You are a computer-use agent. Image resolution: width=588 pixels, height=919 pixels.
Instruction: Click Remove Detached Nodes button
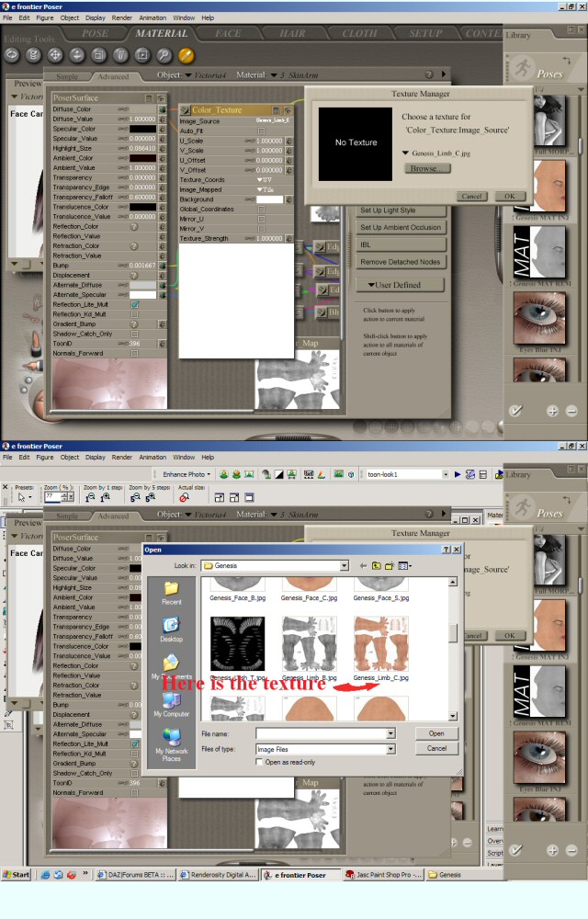[401, 262]
